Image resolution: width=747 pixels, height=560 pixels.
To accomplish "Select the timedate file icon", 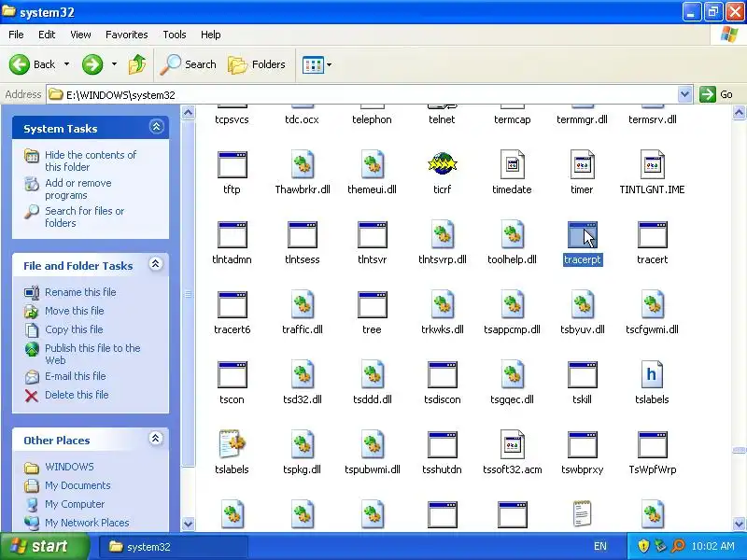I will click(x=512, y=165).
